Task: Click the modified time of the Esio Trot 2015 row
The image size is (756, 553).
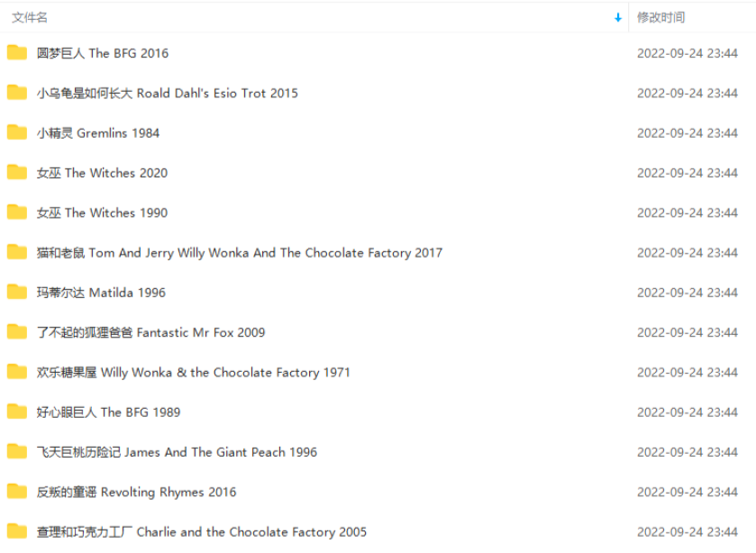Action: click(x=688, y=93)
